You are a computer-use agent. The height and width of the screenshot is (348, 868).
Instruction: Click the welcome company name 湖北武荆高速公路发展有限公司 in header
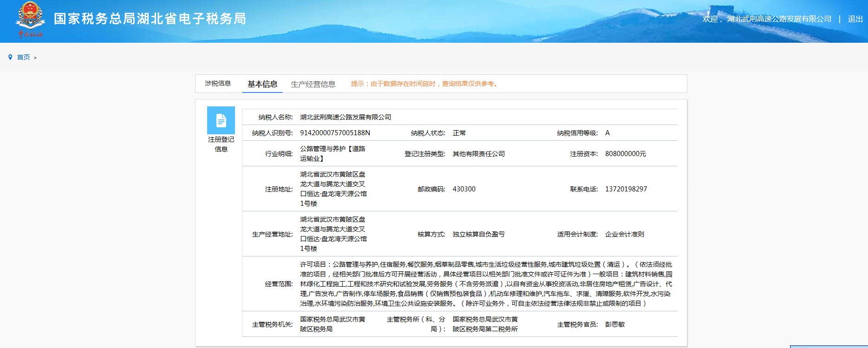[x=779, y=19]
